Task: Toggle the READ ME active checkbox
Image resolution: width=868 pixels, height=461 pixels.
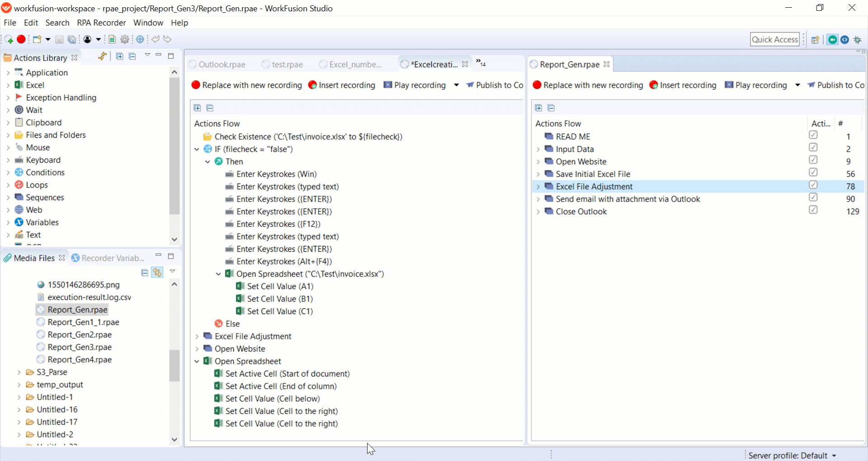Action: 813,135
